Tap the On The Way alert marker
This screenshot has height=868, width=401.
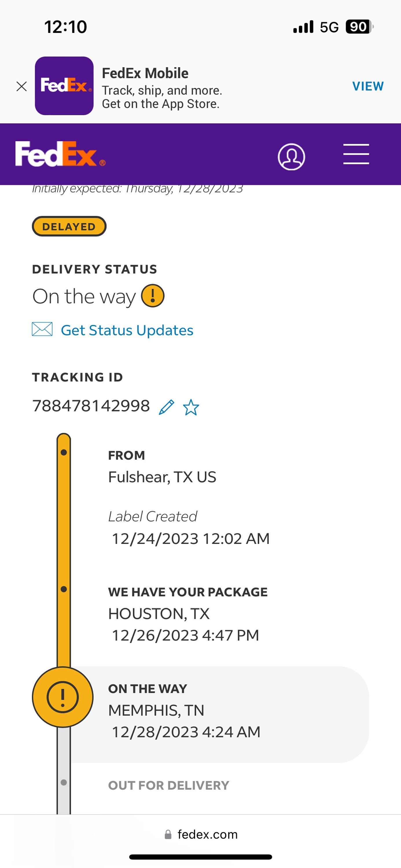point(63,697)
